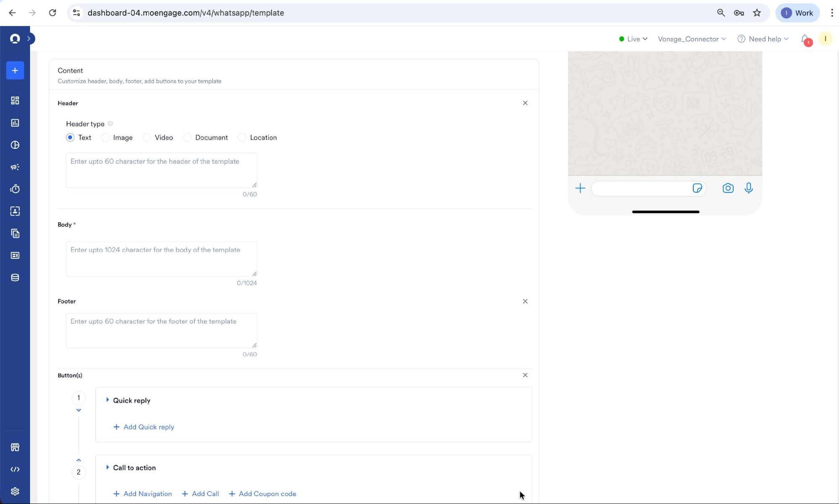Remove the Button(s) section with its X
This screenshot has width=839, height=504.
[525, 375]
